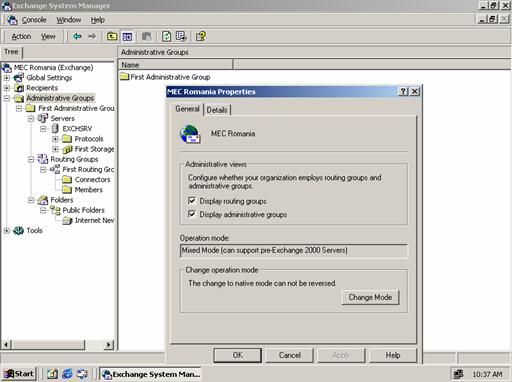Uncheck Display routing groups checkbox
Screen dimensions: 512x382
coord(192,201)
